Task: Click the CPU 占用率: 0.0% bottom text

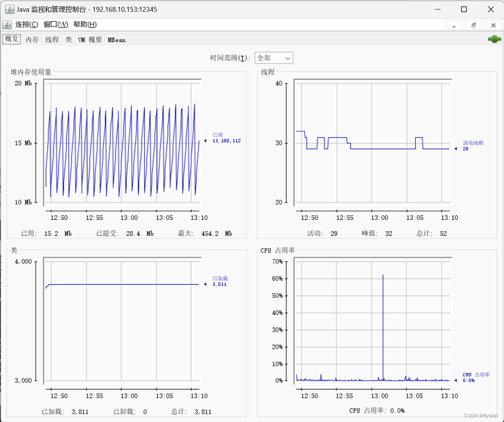Action: 377,411
